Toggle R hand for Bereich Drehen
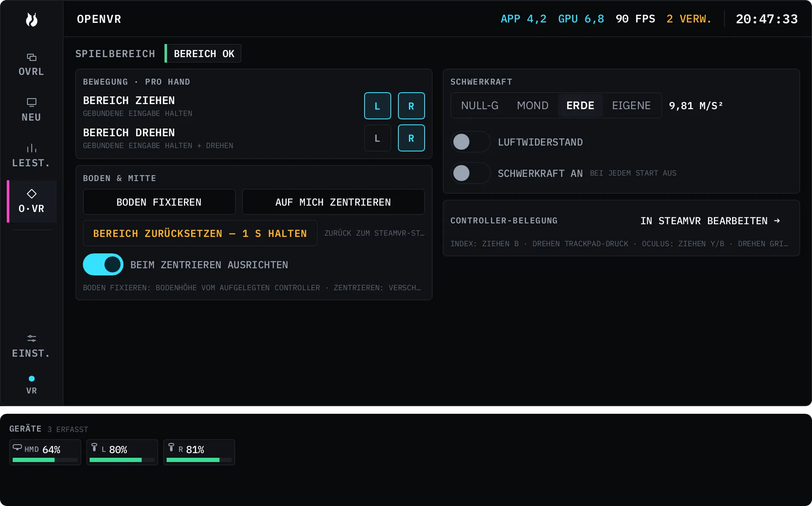The width and height of the screenshot is (812, 506). point(411,138)
